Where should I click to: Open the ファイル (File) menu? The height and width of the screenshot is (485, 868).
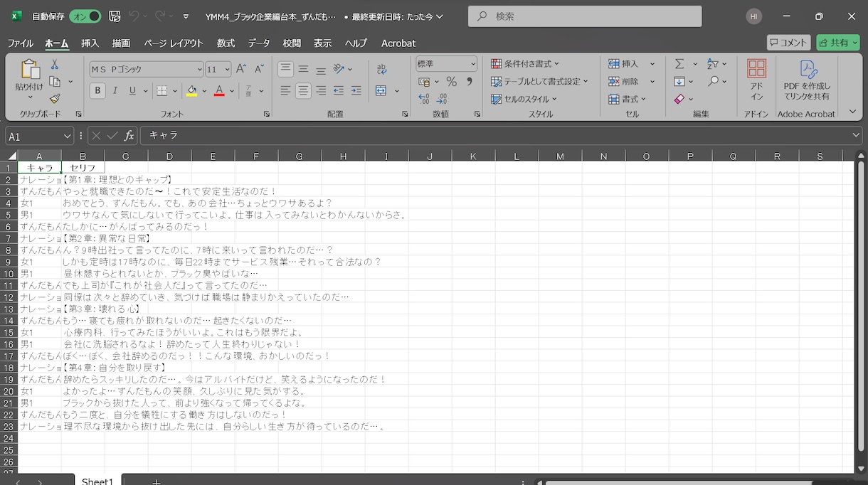coord(21,43)
